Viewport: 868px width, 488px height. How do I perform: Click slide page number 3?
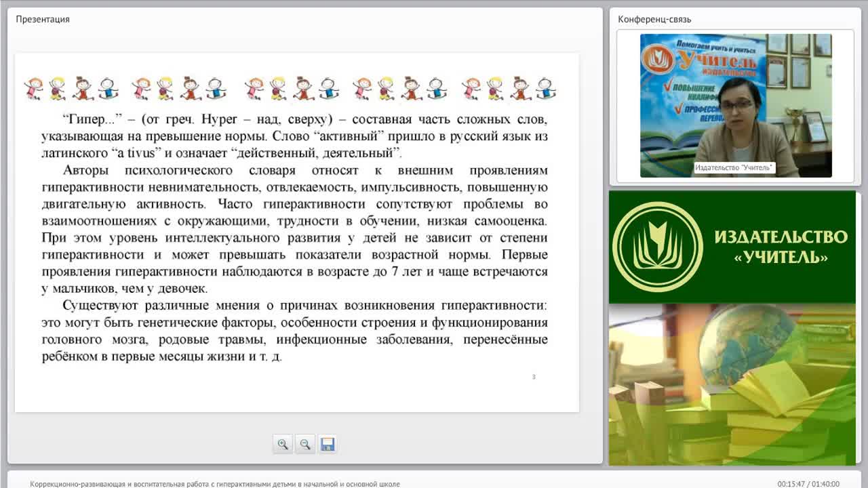(x=534, y=377)
